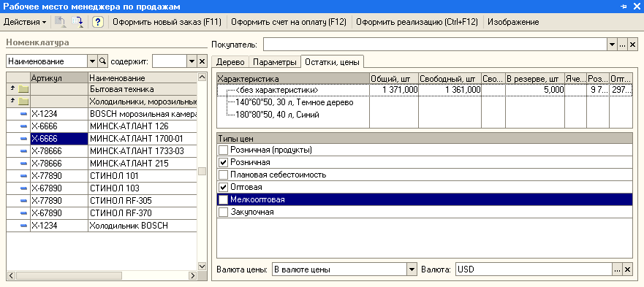Image resolution: width=644 pixels, height=287 pixels.
Task: Select the Остатки, цены tab
Action: pyautogui.click(x=332, y=62)
